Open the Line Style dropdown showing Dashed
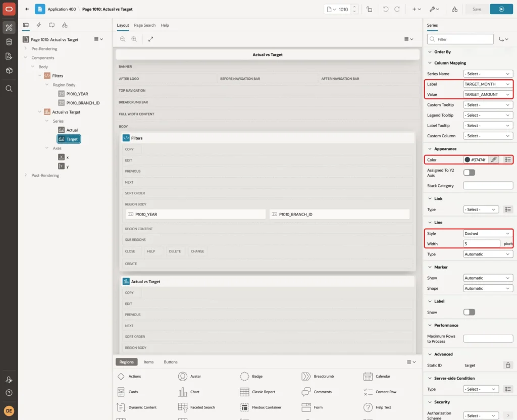 point(488,233)
